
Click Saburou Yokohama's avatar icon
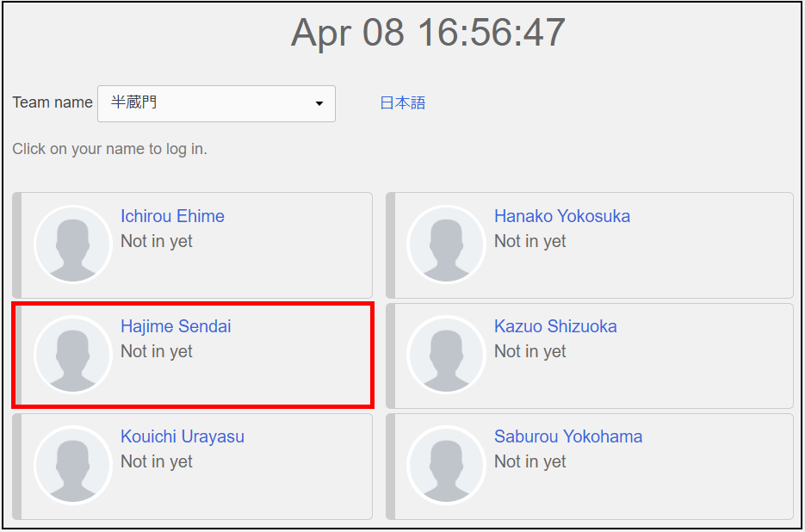(x=446, y=465)
